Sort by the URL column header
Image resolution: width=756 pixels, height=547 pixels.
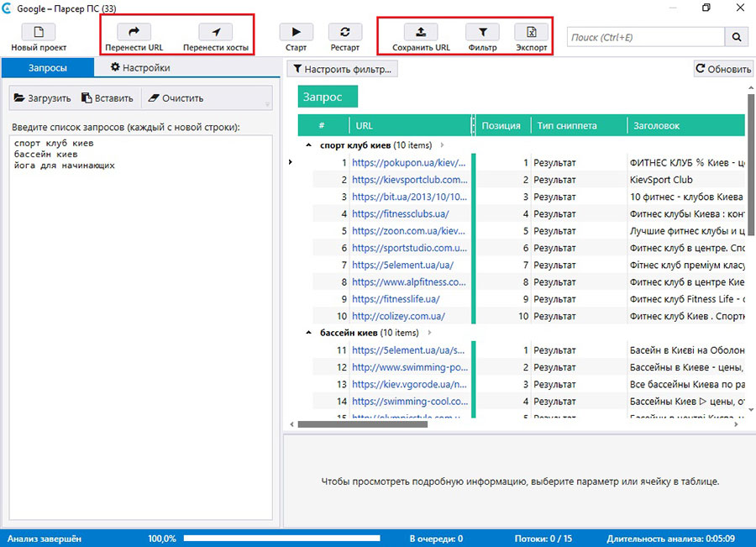tap(410, 125)
